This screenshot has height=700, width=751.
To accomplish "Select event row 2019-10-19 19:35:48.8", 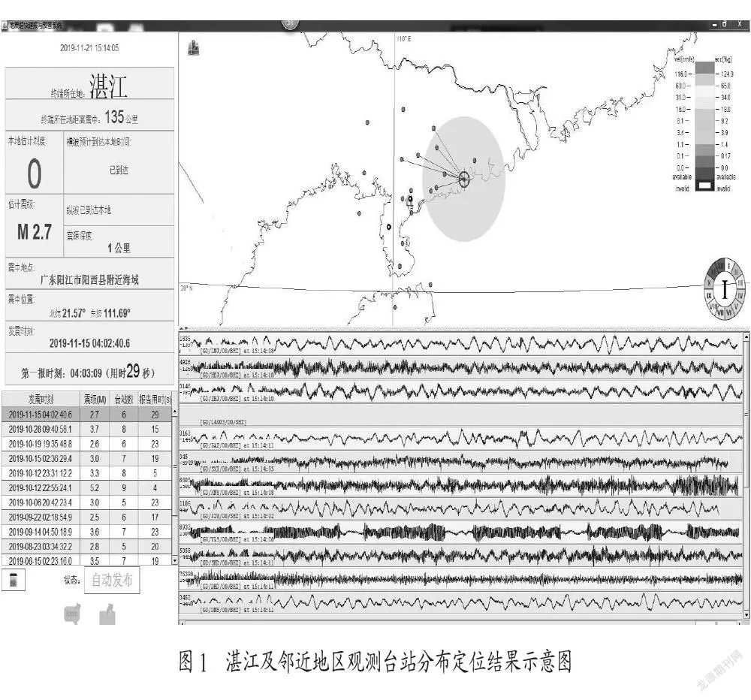I will point(86,444).
